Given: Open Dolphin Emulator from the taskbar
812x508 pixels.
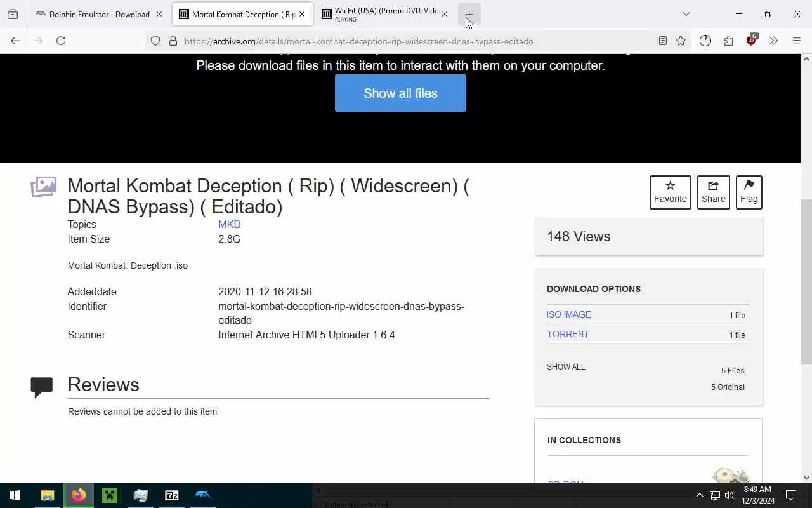Looking at the screenshot, I should [x=203, y=495].
